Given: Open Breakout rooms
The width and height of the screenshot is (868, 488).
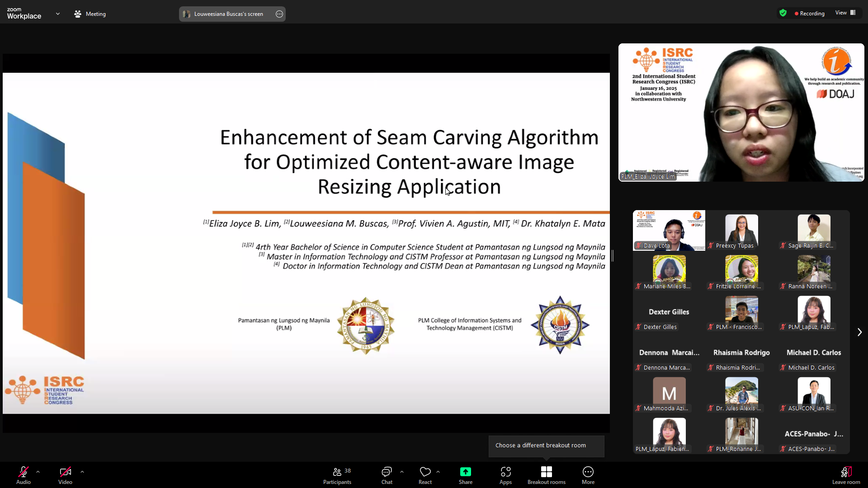Looking at the screenshot, I should tap(546, 475).
